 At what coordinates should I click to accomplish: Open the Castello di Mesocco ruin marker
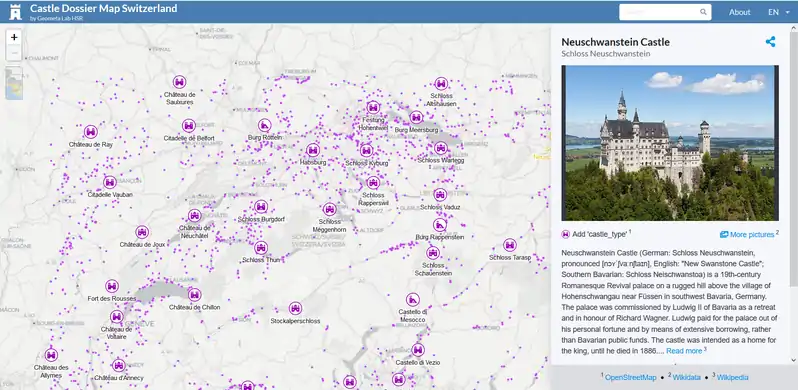pos(413,300)
